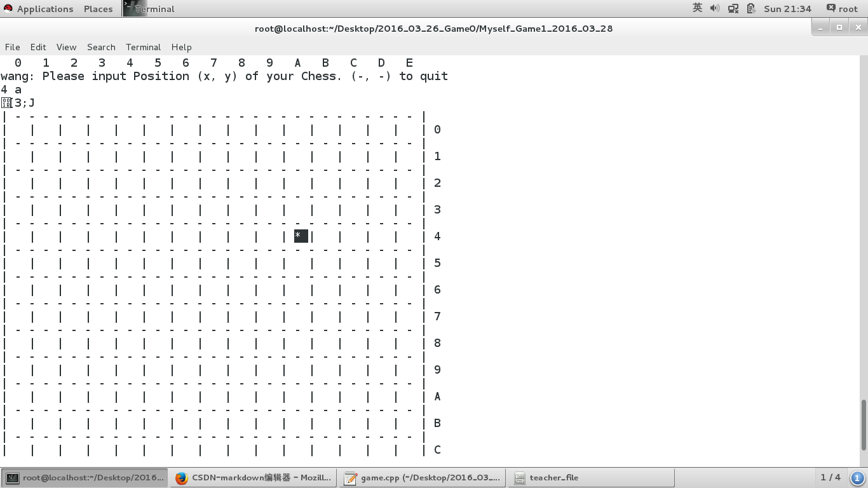
Task: Click the 'wang: Please input Position' prompt text
Action: tap(224, 76)
